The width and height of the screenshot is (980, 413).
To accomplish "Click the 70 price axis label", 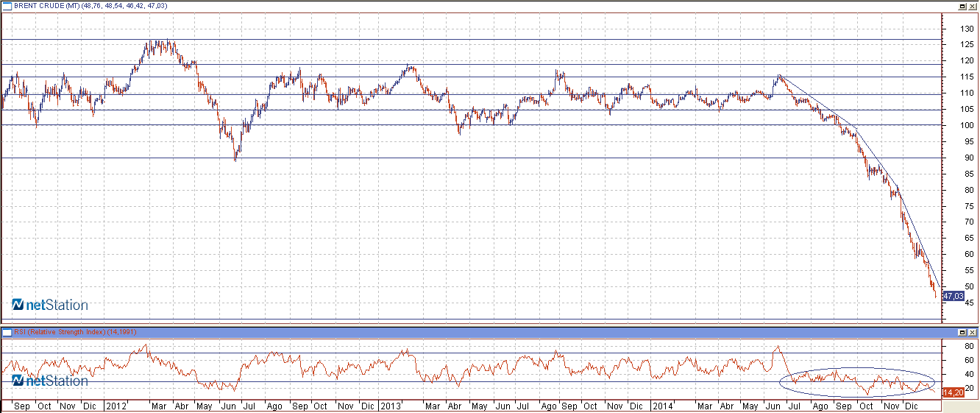I will (x=969, y=222).
